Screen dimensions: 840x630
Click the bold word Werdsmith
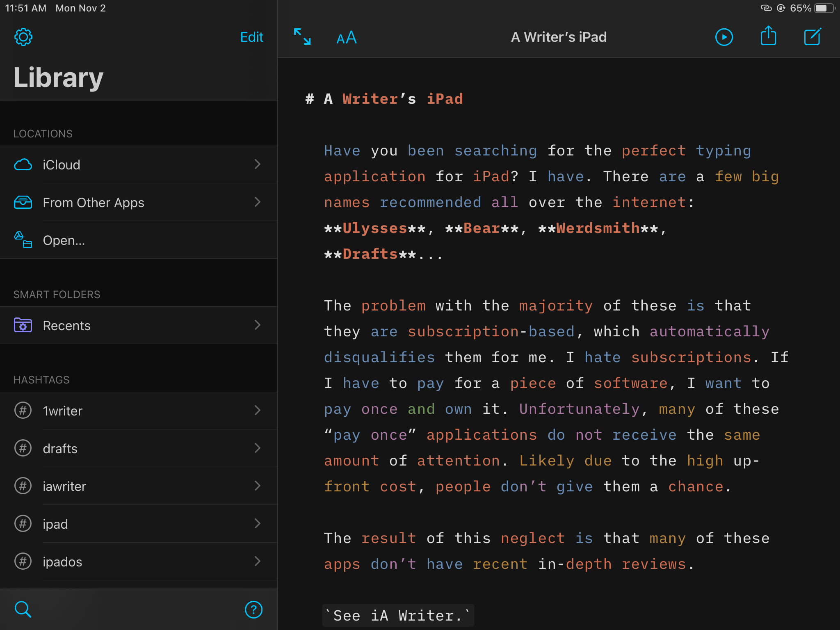(598, 228)
